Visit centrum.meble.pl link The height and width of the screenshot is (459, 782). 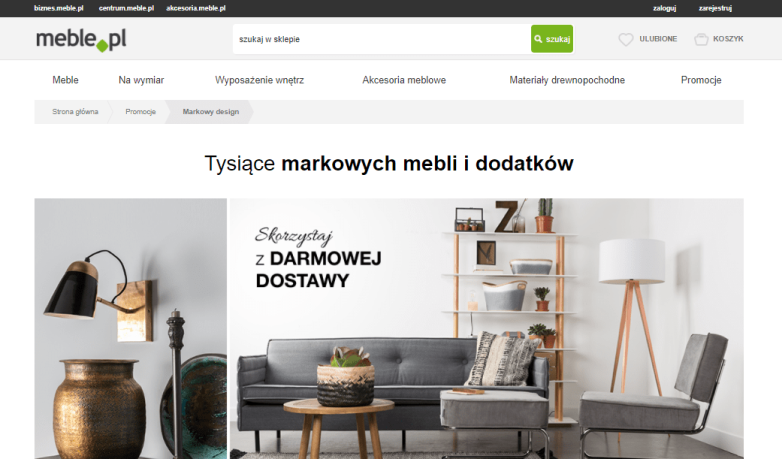[126, 8]
